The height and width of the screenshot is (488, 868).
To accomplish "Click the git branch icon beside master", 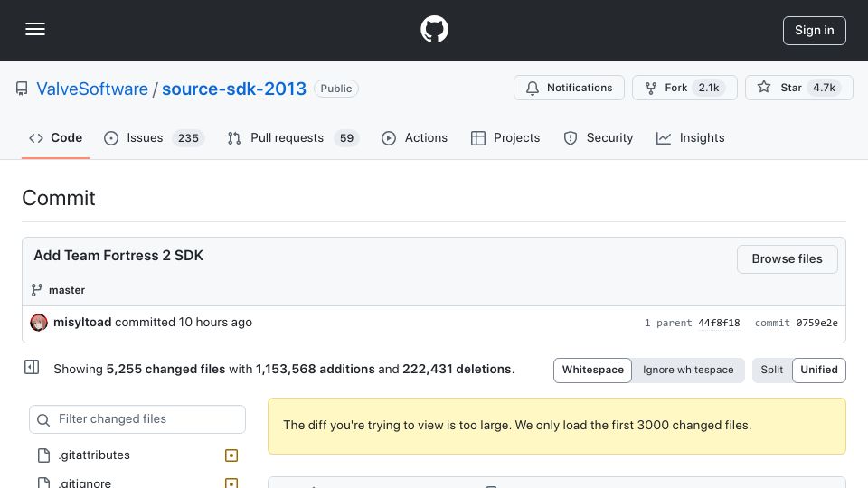I will click(36, 290).
